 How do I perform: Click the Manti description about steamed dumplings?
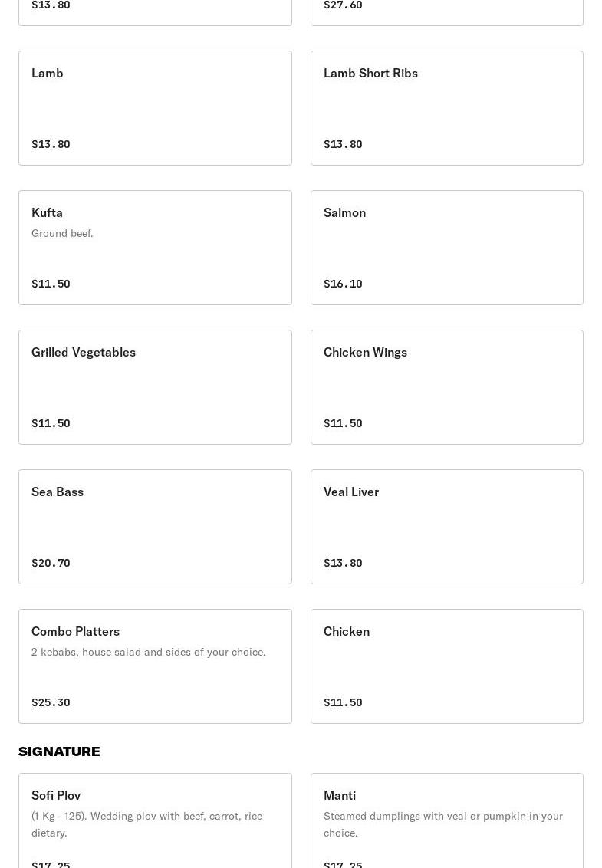[443, 824]
